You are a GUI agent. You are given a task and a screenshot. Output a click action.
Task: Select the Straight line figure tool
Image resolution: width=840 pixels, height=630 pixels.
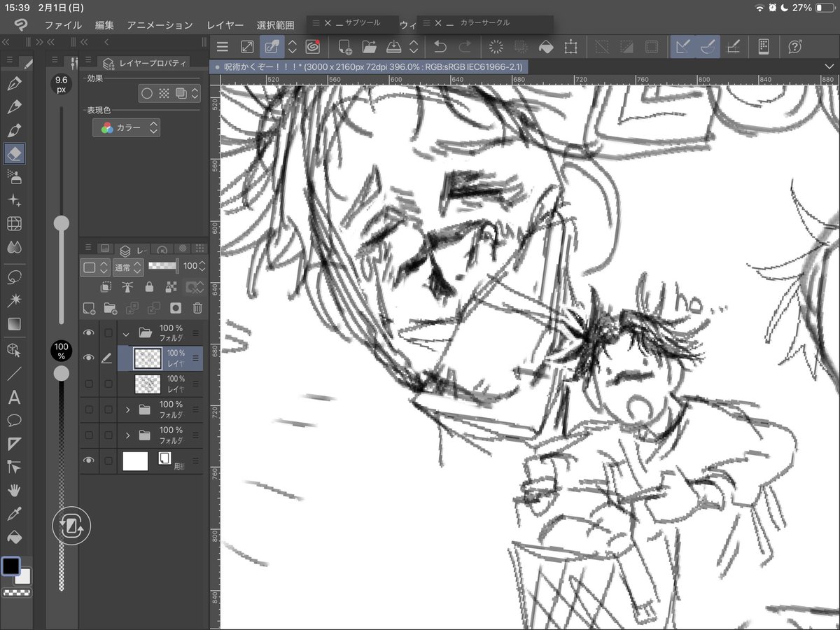[x=14, y=374]
